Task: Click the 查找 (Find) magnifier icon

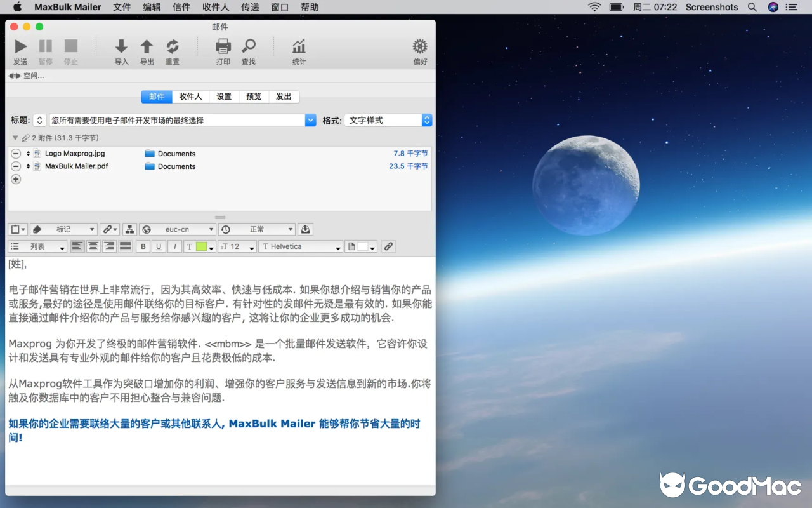Action: click(x=248, y=46)
